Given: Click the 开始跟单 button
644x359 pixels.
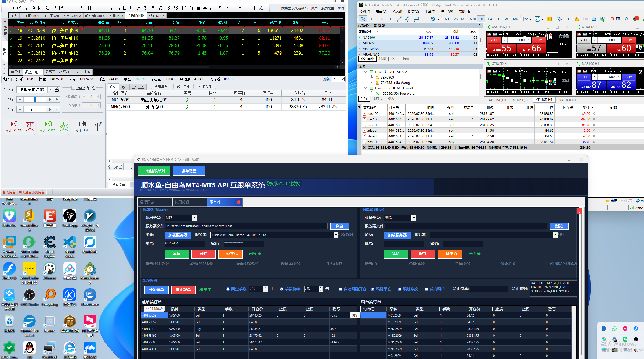Looking at the screenshot, I should (156, 290).
